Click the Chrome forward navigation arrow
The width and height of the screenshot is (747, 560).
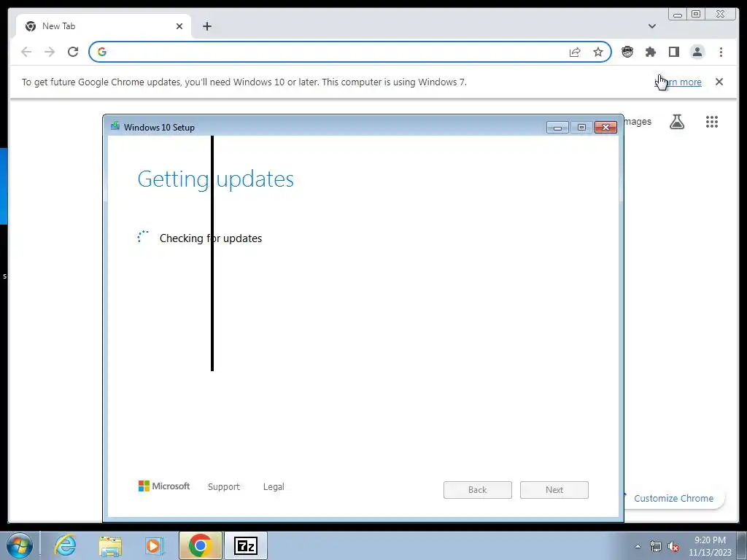click(x=50, y=52)
